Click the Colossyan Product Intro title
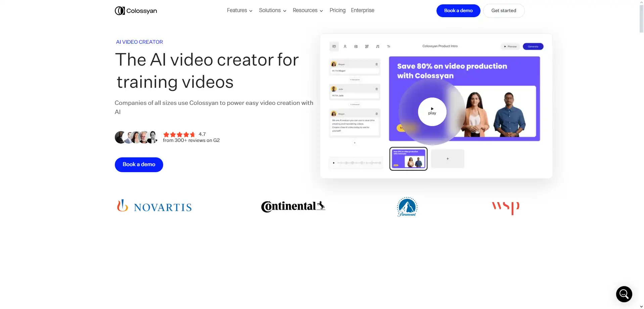Image resolution: width=644 pixels, height=309 pixels. pyautogui.click(x=440, y=46)
